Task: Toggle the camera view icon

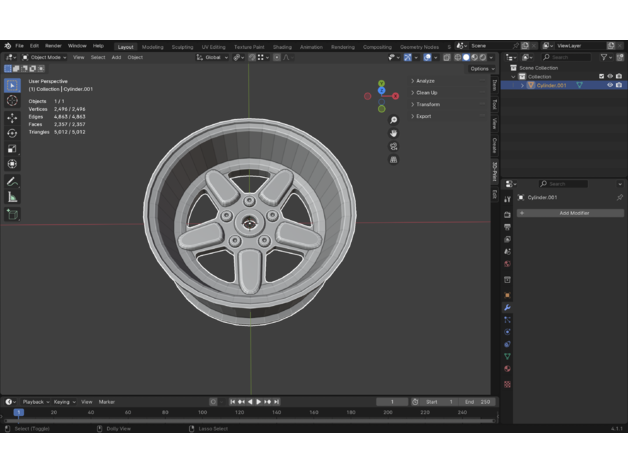Action: [x=394, y=146]
